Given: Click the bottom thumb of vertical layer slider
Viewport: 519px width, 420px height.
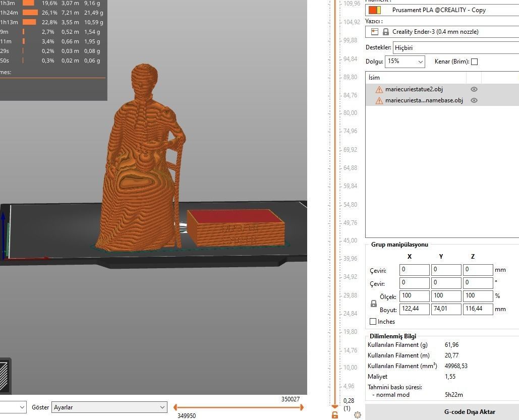Looking at the screenshot, I should [x=334, y=406].
